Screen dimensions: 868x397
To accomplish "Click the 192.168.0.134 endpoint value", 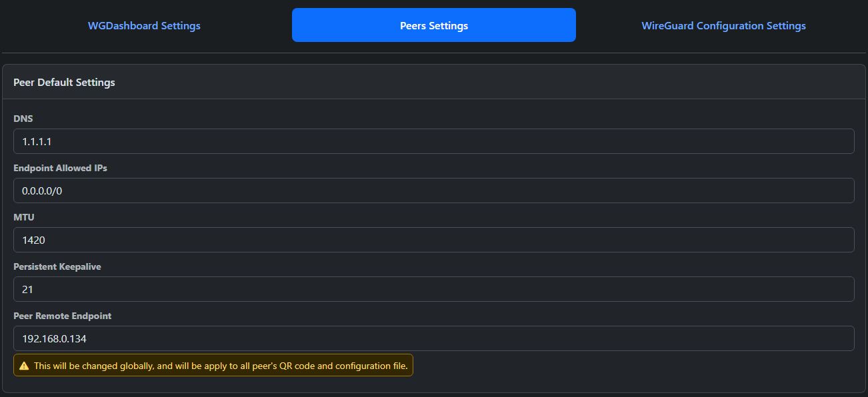I will click(x=55, y=338).
